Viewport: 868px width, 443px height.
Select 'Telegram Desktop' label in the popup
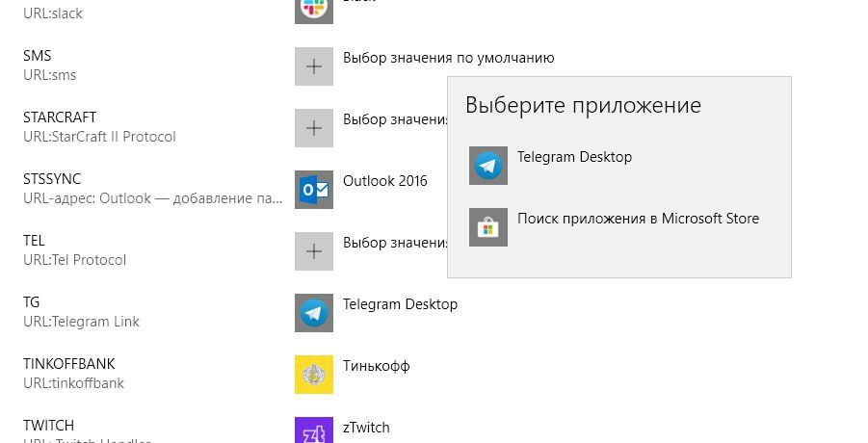[574, 157]
